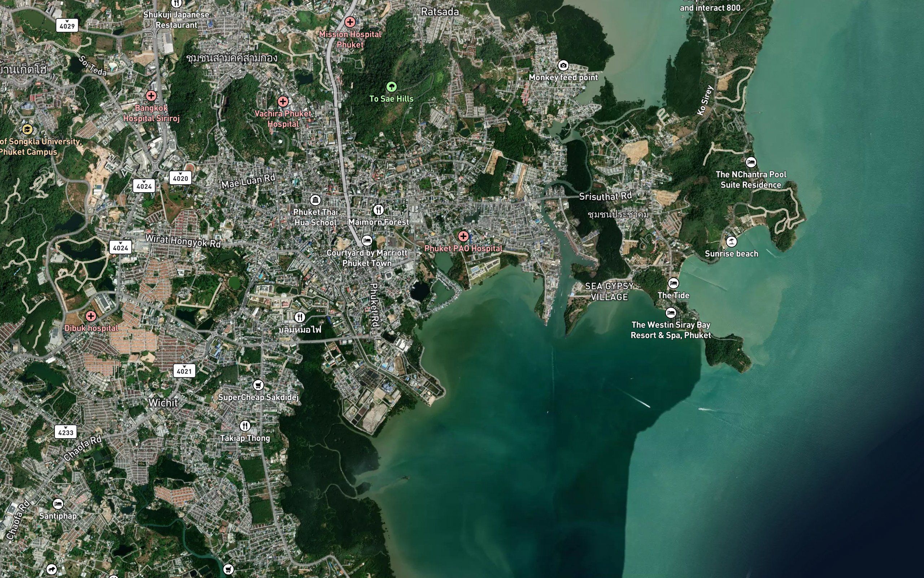This screenshot has width=924, height=578.
Task: Select the ชุมชนสามัคคีสามกอง community label
Action: pyautogui.click(x=232, y=58)
